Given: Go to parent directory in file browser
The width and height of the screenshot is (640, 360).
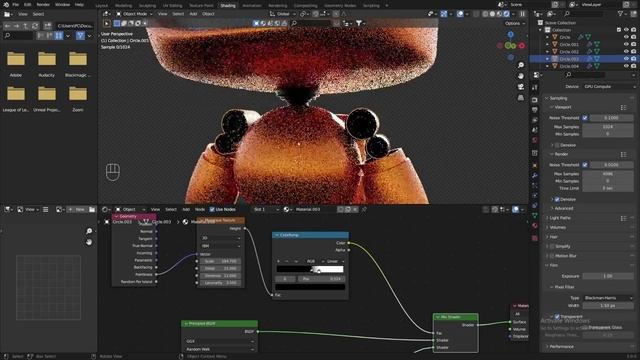Looking at the screenshot, I should 25,26.
